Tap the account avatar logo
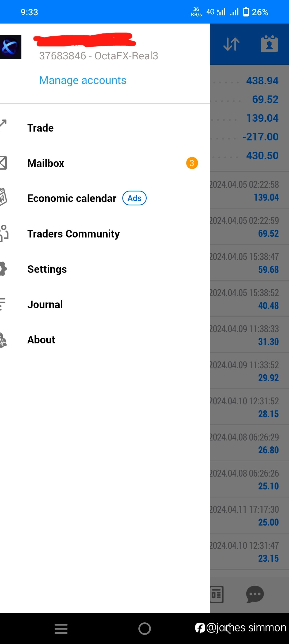The width and height of the screenshot is (289, 644). pyautogui.click(x=11, y=47)
